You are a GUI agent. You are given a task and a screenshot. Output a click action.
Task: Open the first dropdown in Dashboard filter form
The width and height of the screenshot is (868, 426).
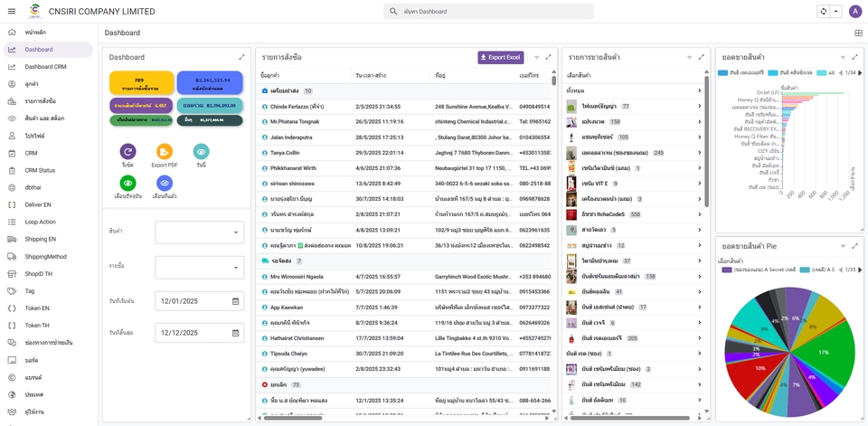[x=199, y=232]
